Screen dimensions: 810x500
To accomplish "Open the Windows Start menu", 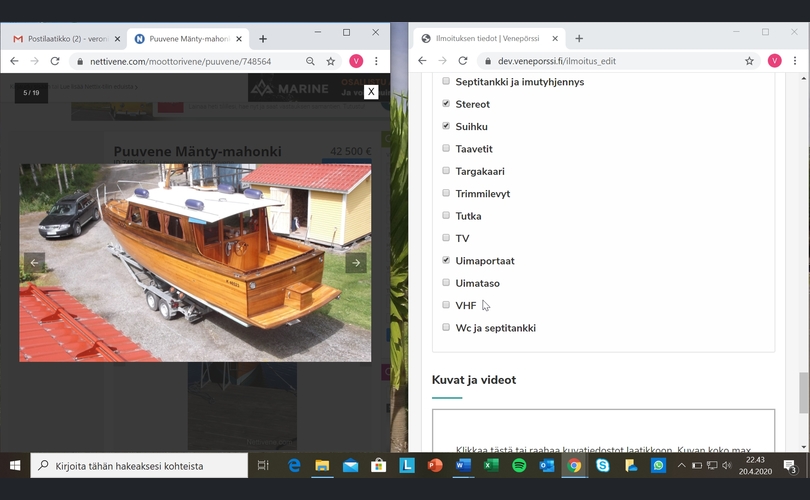I will pos(15,465).
